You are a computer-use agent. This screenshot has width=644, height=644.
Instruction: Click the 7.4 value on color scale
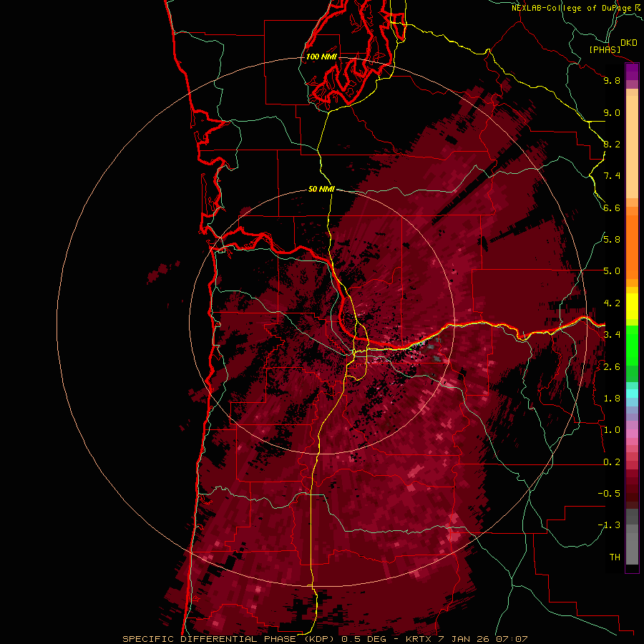point(612,176)
